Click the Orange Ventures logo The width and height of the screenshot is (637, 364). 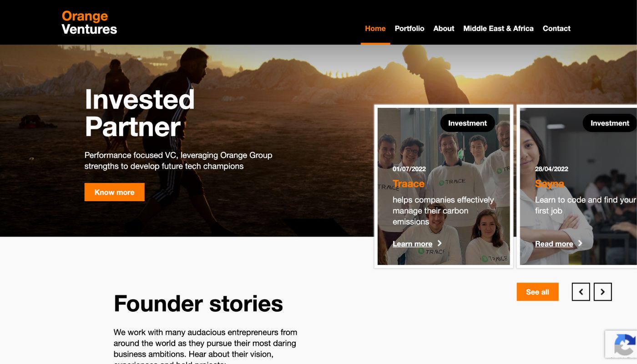(x=89, y=22)
